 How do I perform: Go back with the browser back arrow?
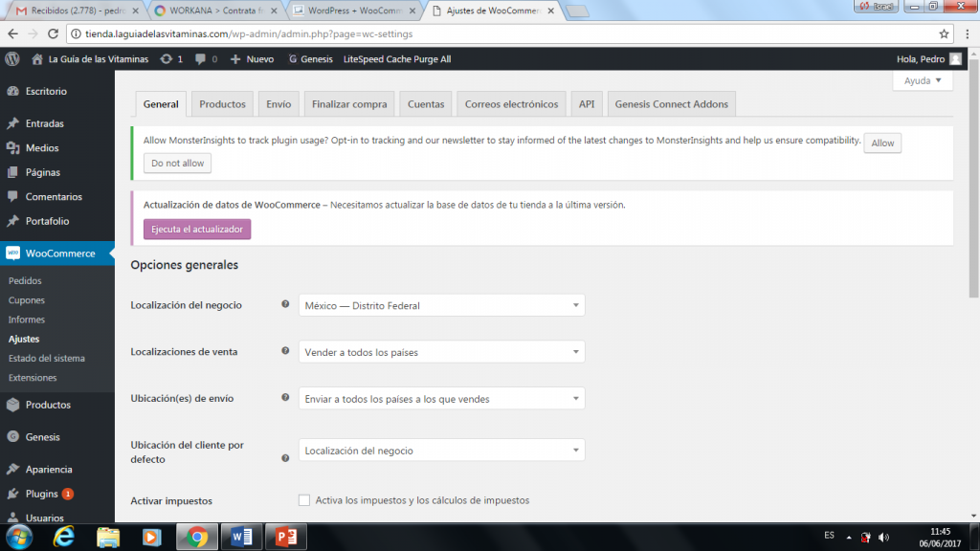[x=13, y=33]
